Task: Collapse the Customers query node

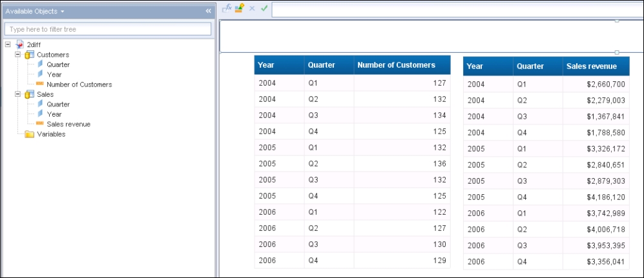Action: [x=17, y=55]
